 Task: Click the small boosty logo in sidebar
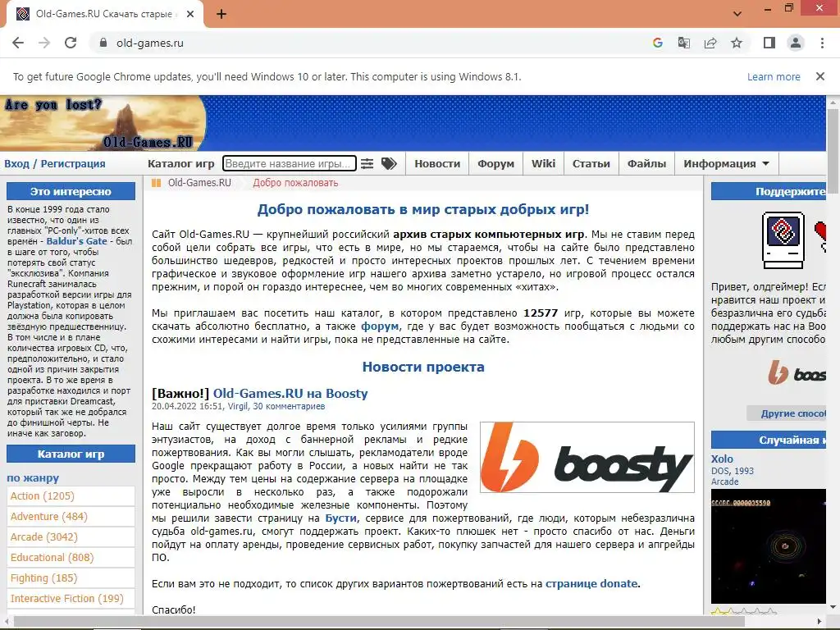[796, 372]
